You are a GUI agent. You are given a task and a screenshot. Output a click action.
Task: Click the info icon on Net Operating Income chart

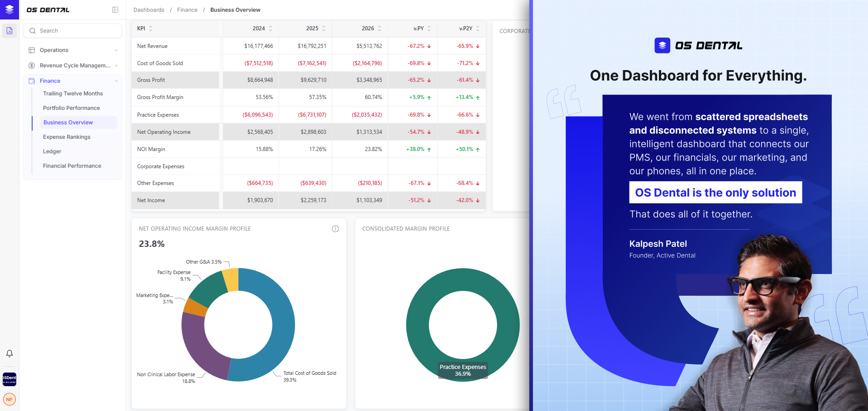[x=335, y=229]
